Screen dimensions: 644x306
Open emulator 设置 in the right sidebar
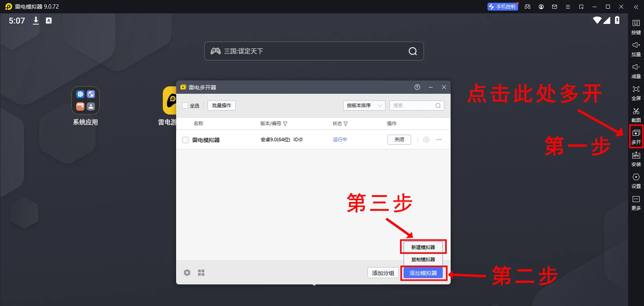coord(636,181)
